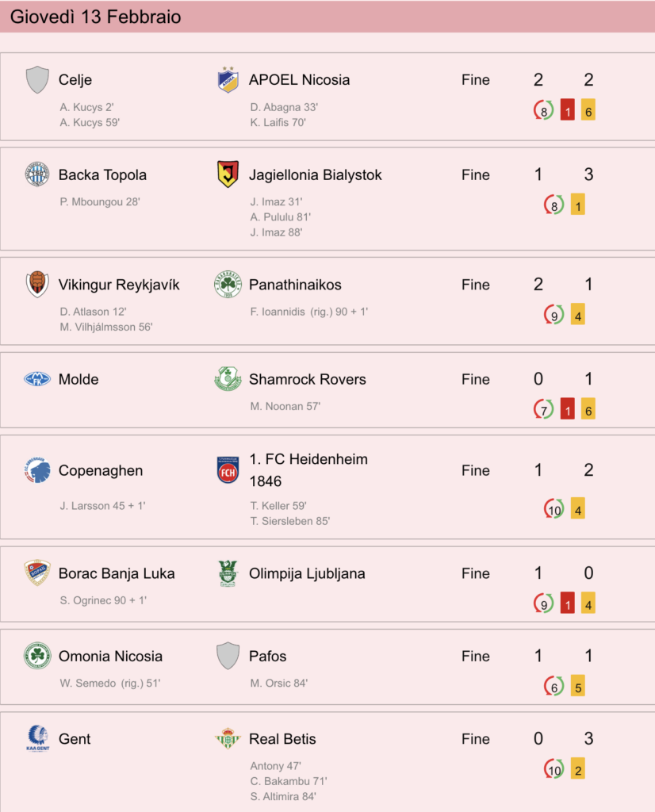655x812 pixels.
Task: Open the Panathinaikos team link
Action: [x=295, y=285]
